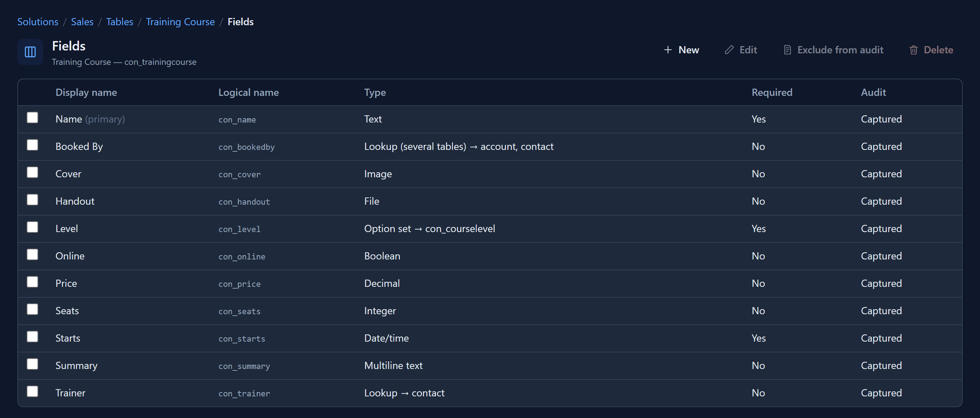Click the Display name column header

click(x=86, y=92)
